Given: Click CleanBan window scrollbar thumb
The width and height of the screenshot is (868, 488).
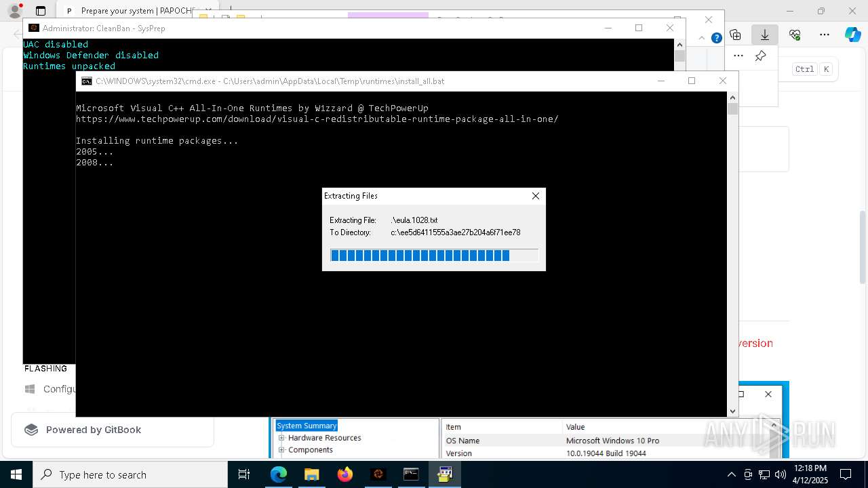Looking at the screenshot, I should (x=680, y=56).
